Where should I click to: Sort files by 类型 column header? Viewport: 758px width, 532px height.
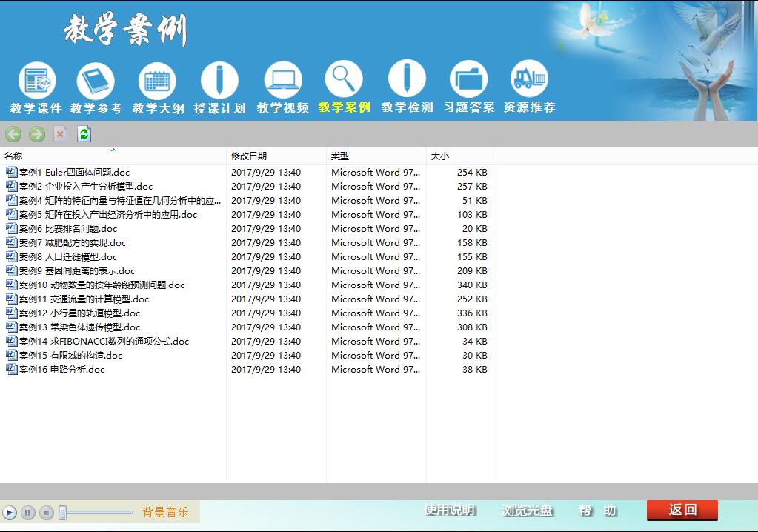click(x=376, y=156)
